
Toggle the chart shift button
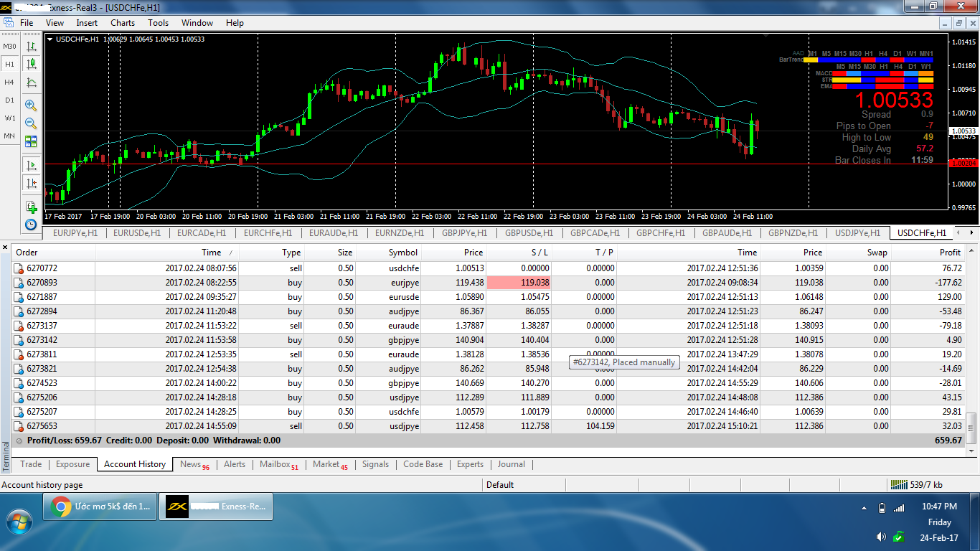(31, 184)
